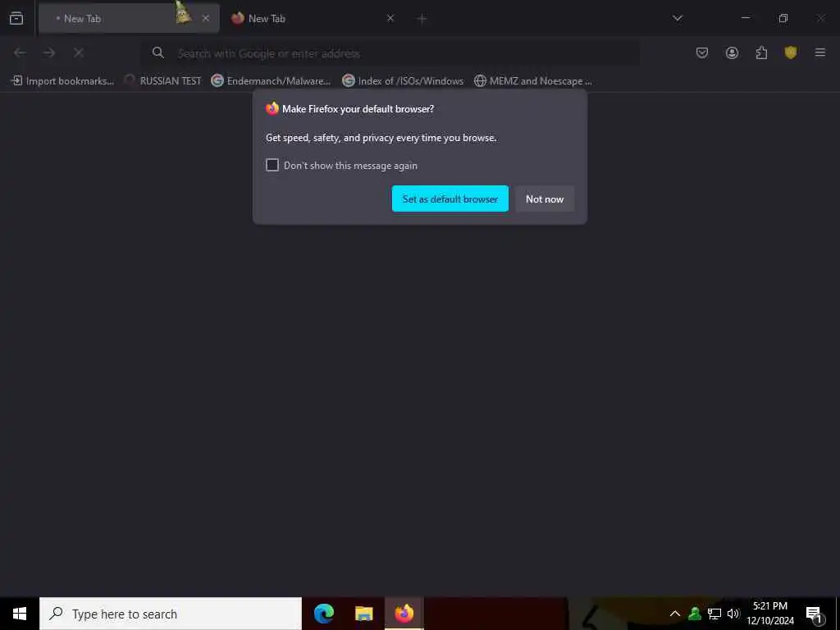Open the RUSSIAN TEST bookmark
The height and width of the screenshot is (630, 840).
pos(163,81)
